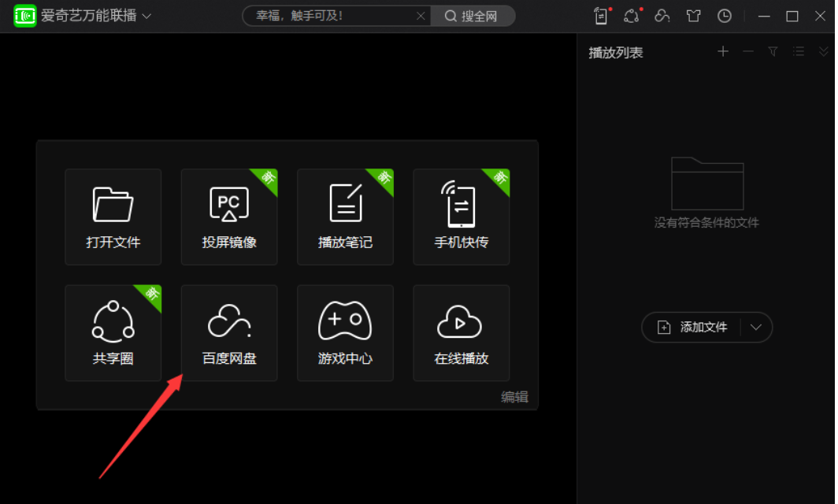Screen dimensions: 838x504
Task: Click the 搜全网 search button
Action: [x=473, y=16]
